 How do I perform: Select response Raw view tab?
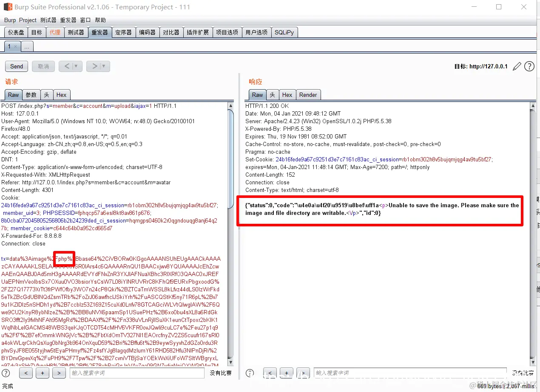[258, 95]
